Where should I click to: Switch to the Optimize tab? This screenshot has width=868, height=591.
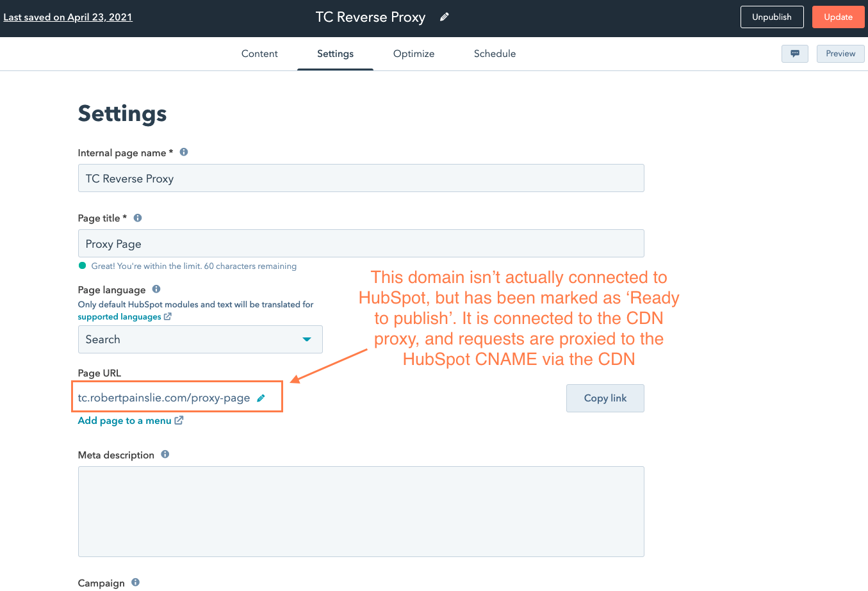[x=413, y=54]
